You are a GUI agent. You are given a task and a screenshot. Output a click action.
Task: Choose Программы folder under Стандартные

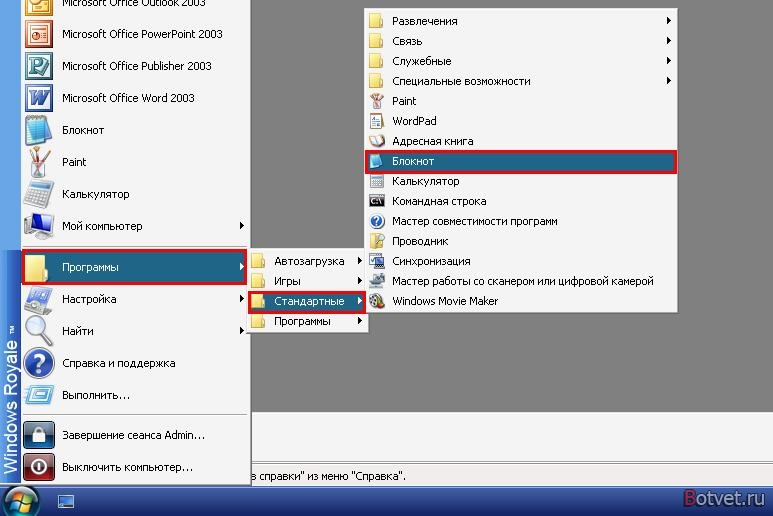[x=307, y=321]
